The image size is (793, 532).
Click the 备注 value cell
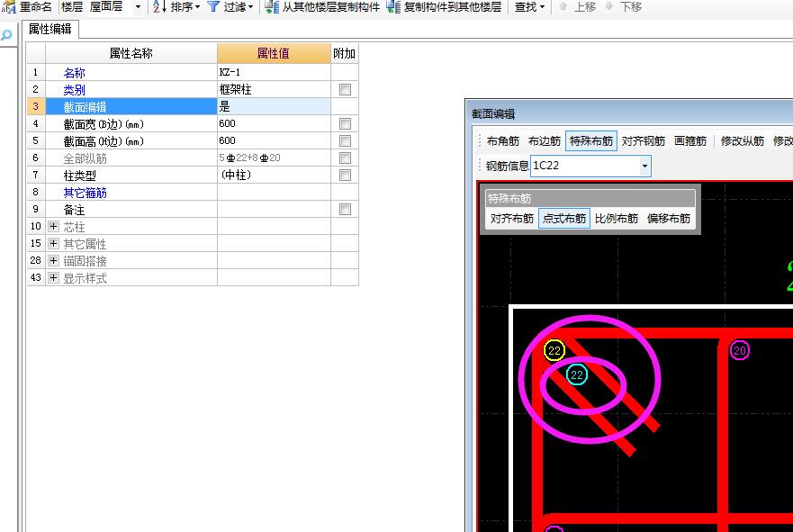pos(274,209)
